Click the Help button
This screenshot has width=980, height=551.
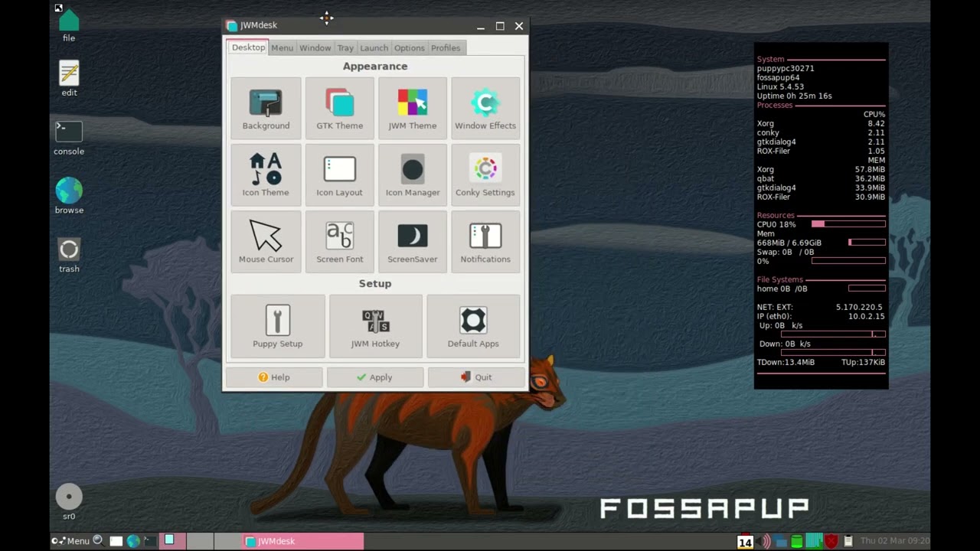274,377
